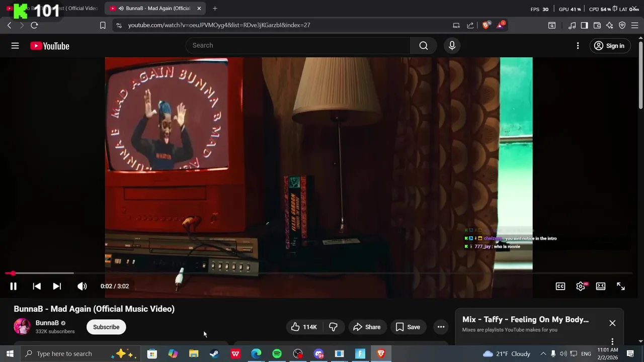Open Leo AI sparkle icon
644x362 pixels.
(609, 25)
